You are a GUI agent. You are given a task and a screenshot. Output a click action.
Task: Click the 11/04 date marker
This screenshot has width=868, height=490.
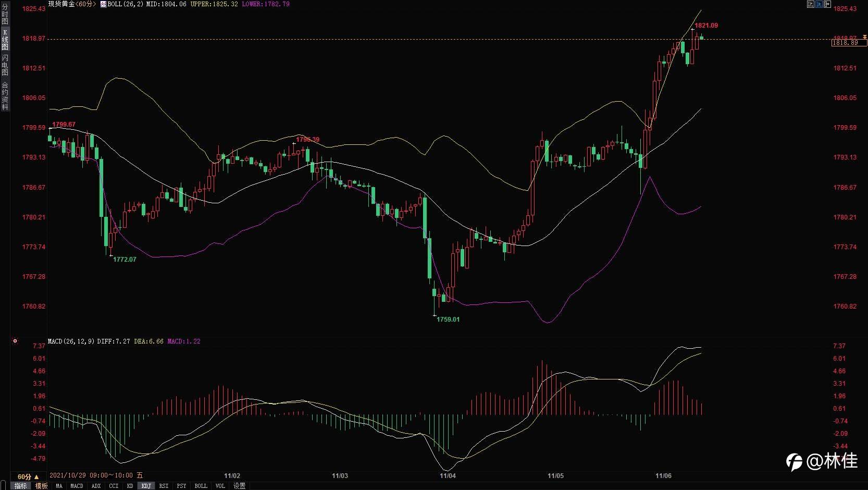pos(448,476)
